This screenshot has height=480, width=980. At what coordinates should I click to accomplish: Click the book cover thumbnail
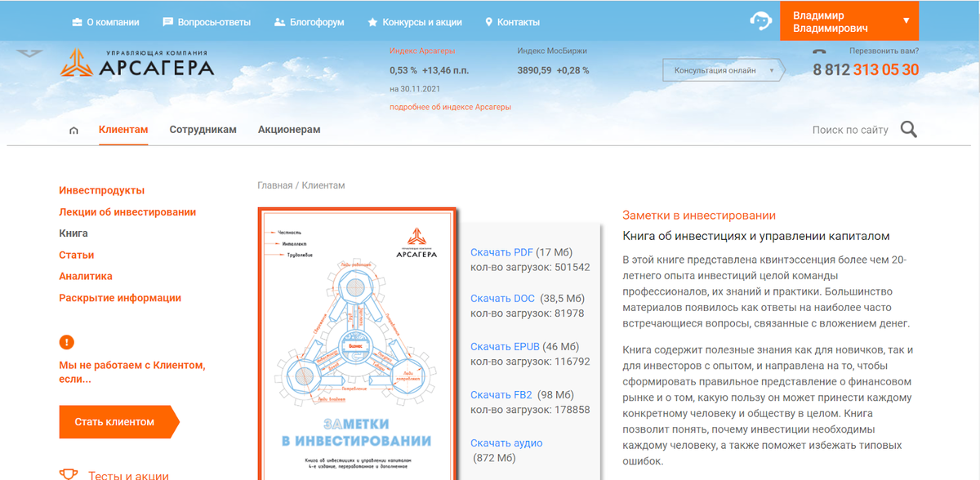(357, 343)
